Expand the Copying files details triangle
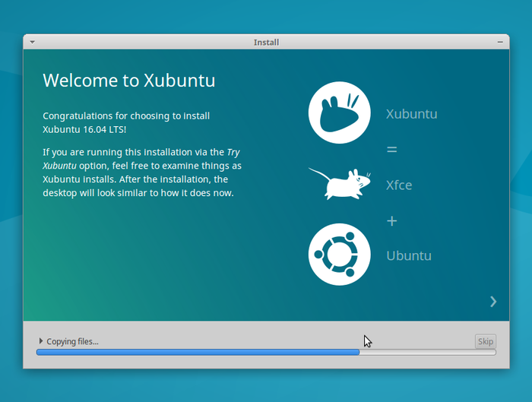The height and width of the screenshot is (402, 532). (41, 340)
